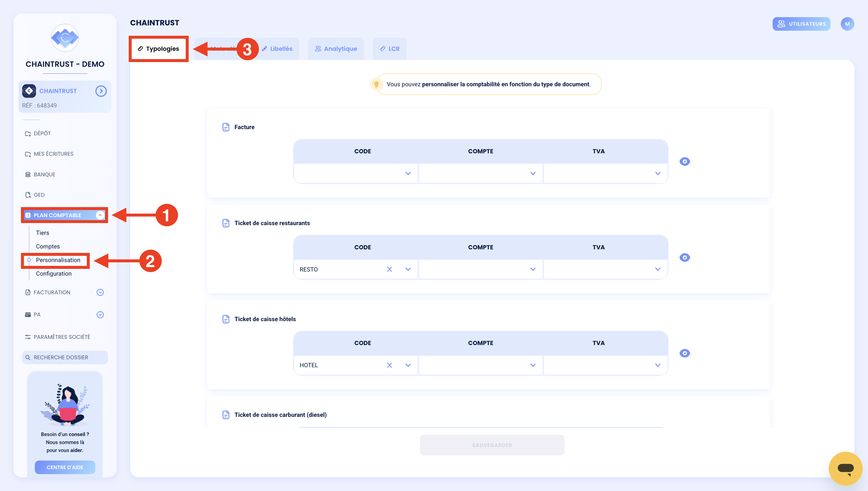The height and width of the screenshot is (491, 868).
Task: Open the hôtels HOTEL code dropdown arrow
Action: point(408,365)
